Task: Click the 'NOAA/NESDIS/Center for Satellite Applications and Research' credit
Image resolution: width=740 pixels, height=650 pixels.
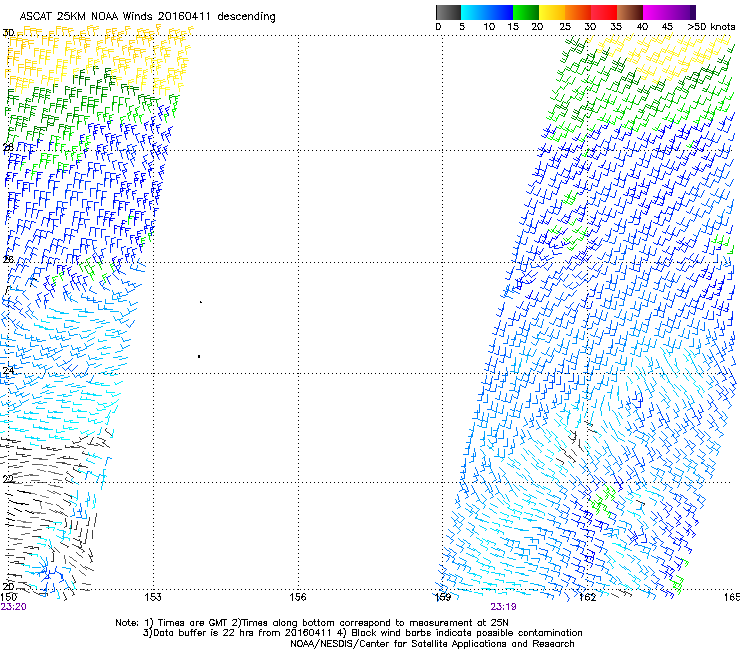Action: click(x=432, y=644)
